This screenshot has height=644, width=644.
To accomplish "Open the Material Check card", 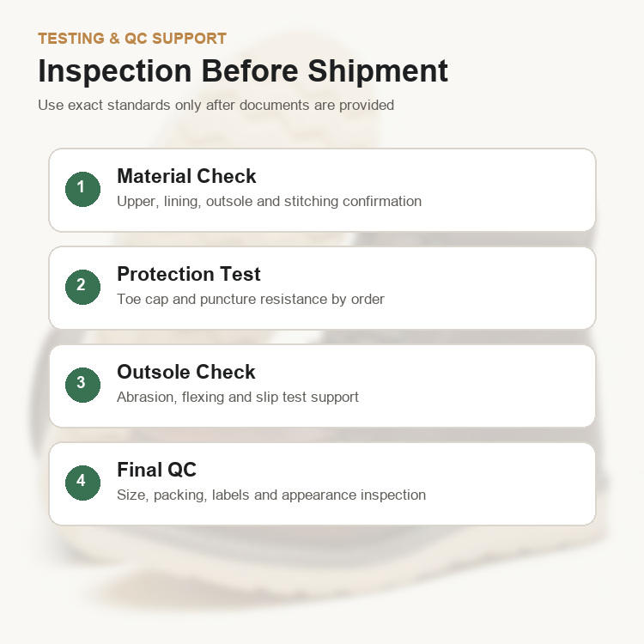I will click(x=322, y=190).
